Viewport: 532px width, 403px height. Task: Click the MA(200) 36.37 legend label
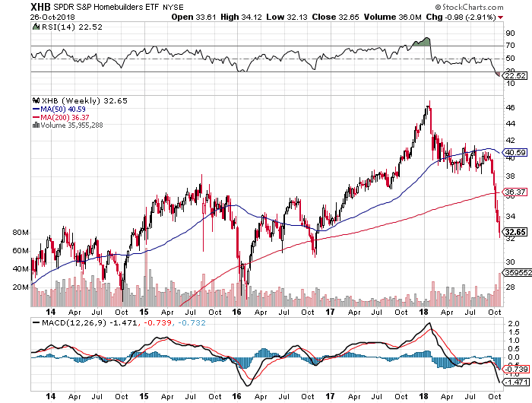tap(65, 117)
